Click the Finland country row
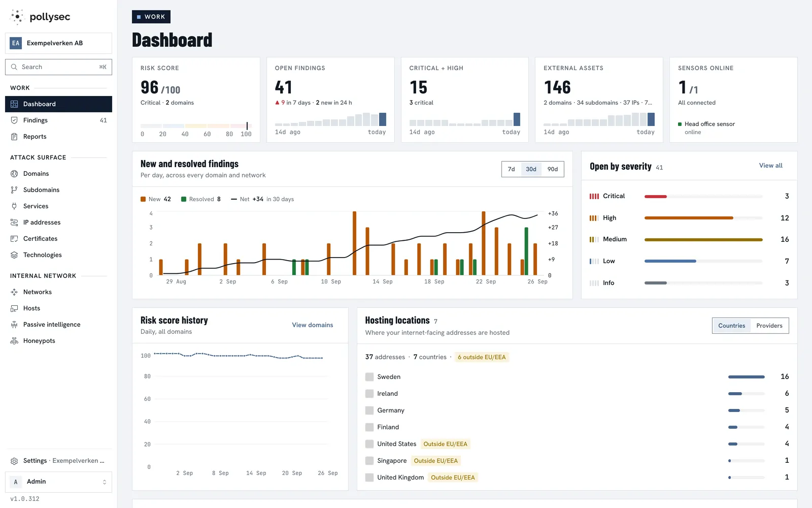This screenshot has width=812, height=508. (x=577, y=427)
